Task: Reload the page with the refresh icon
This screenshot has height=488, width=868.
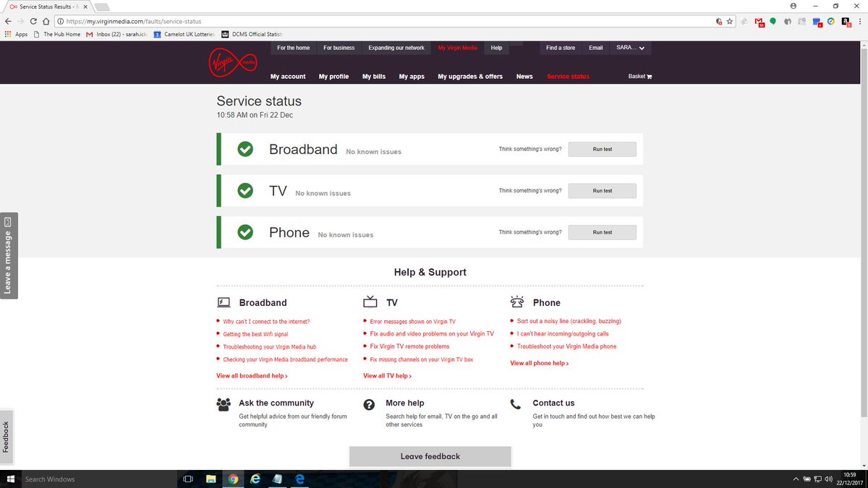Action: [x=34, y=22]
